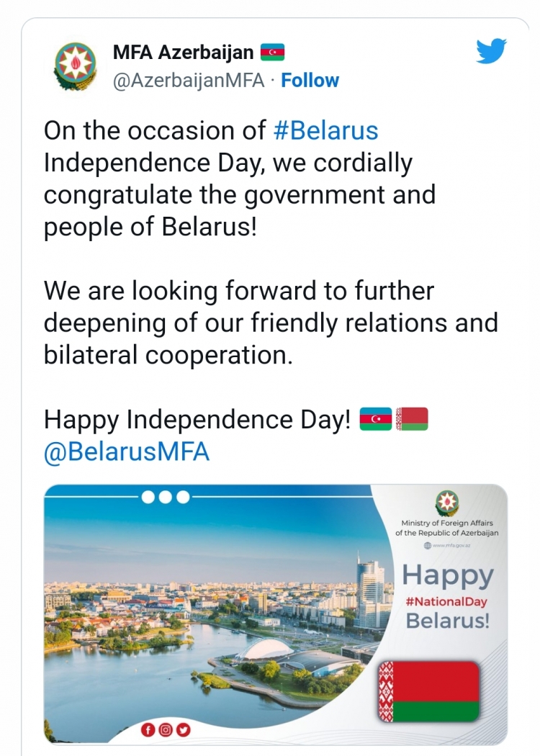This screenshot has width=540, height=756.
Task: Click the Belarus flag emoji in tweet text
Action: 412,419
